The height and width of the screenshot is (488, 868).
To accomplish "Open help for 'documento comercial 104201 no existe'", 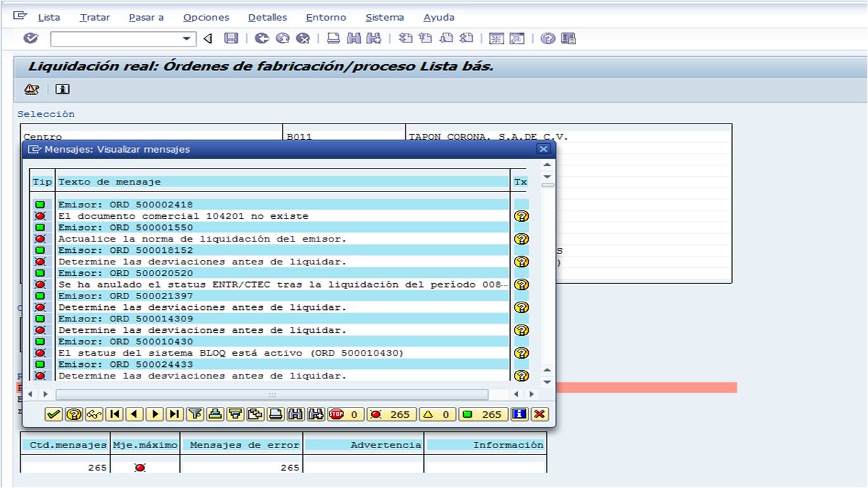I will tap(521, 216).
